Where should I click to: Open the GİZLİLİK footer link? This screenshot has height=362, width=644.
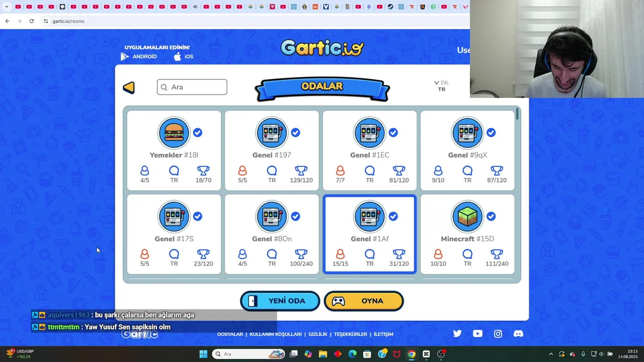318,334
